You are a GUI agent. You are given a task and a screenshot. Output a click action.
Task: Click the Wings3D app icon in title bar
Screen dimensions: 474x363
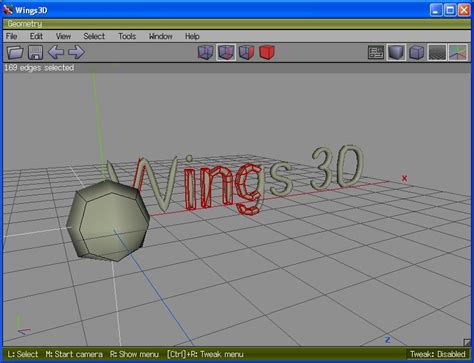click(x=8, y=10)
